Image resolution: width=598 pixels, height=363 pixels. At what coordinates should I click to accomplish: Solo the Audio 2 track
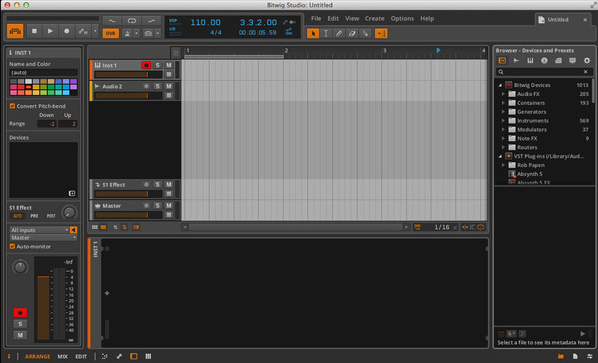158,86
